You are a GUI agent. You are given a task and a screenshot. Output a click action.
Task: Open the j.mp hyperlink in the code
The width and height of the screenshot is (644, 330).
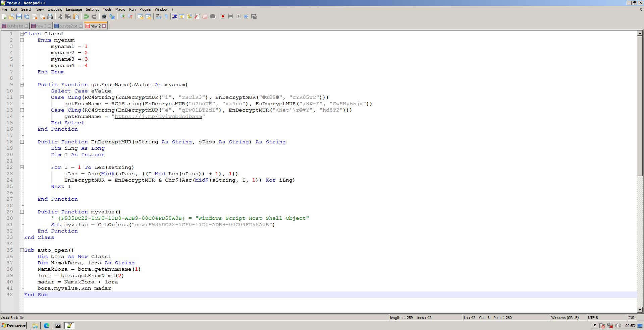pos(158,117)
